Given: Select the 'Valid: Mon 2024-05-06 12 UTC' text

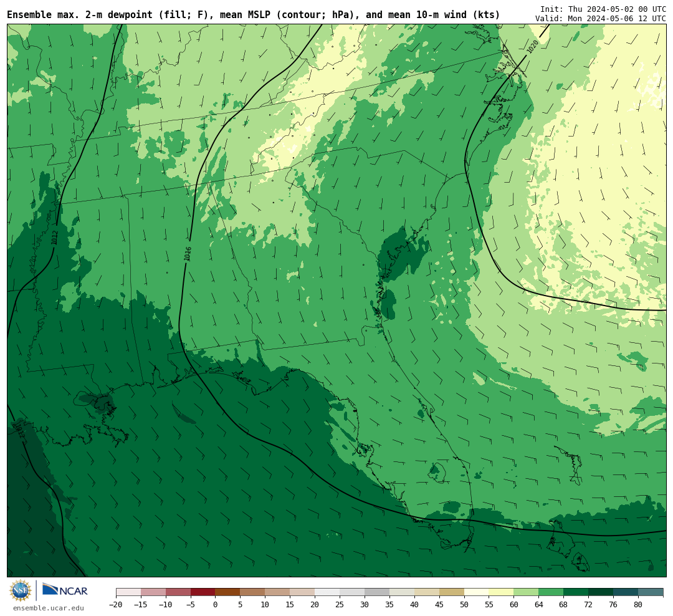Looking at the screenshot, I should (601, 19).
